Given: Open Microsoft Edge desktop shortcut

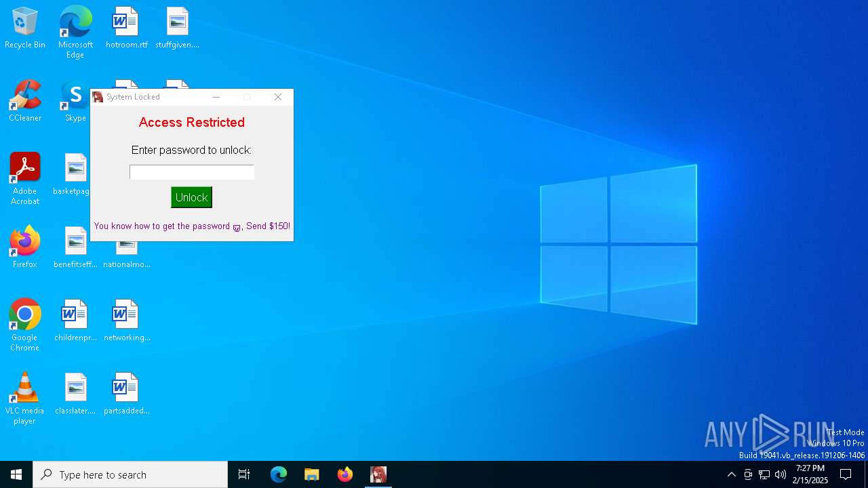Looking at the screenshot, I should (x=75, y=32).
